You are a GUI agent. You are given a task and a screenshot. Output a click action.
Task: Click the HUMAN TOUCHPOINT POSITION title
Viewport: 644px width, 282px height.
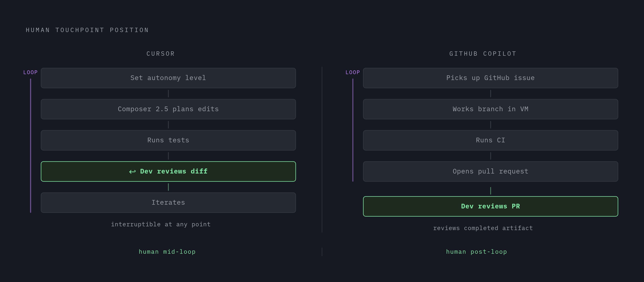click(x=87, y=30)
